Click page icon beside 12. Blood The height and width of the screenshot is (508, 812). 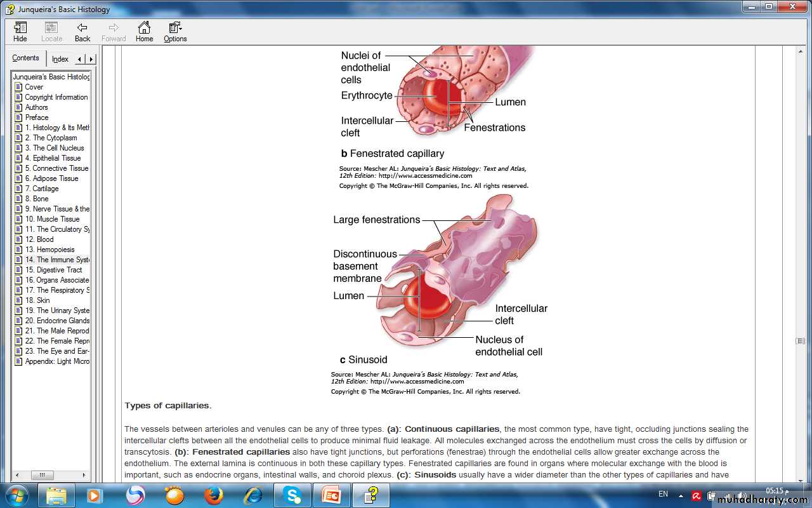(18, 239)
